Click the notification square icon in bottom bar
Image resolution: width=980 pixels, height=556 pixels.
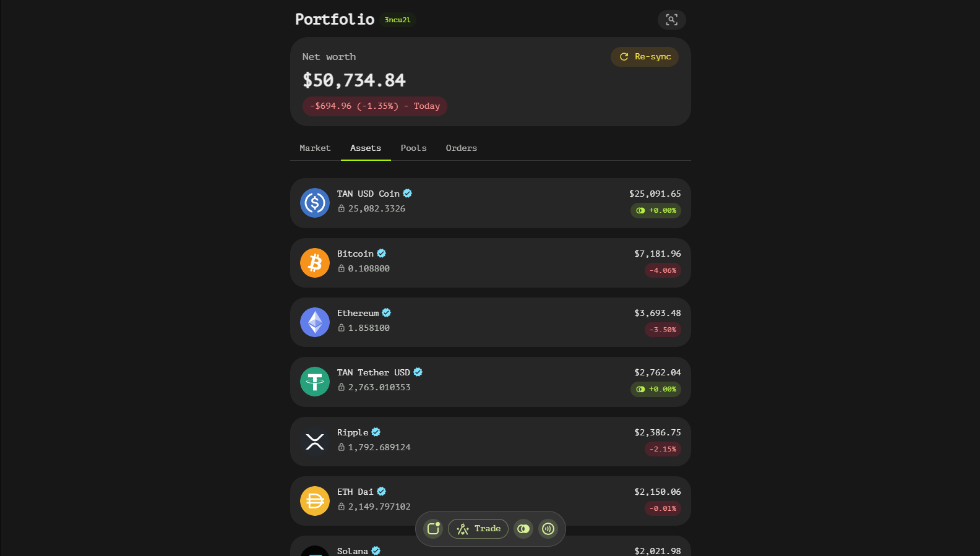(x=433, y=529)
